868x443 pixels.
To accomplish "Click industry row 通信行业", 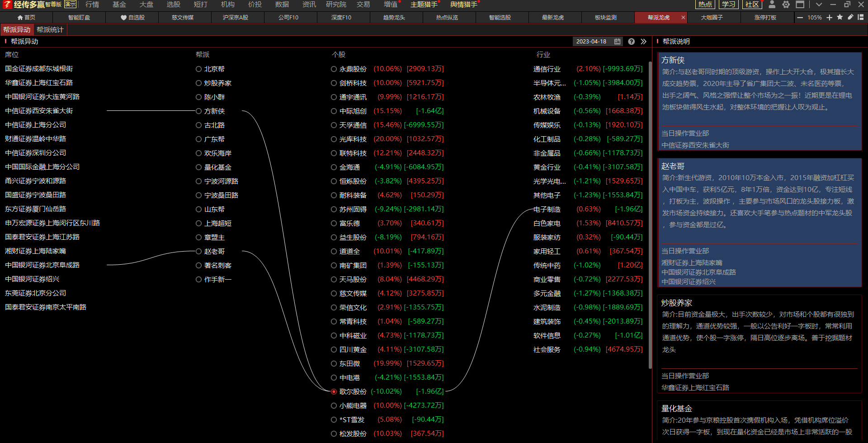I will (588, 69).
